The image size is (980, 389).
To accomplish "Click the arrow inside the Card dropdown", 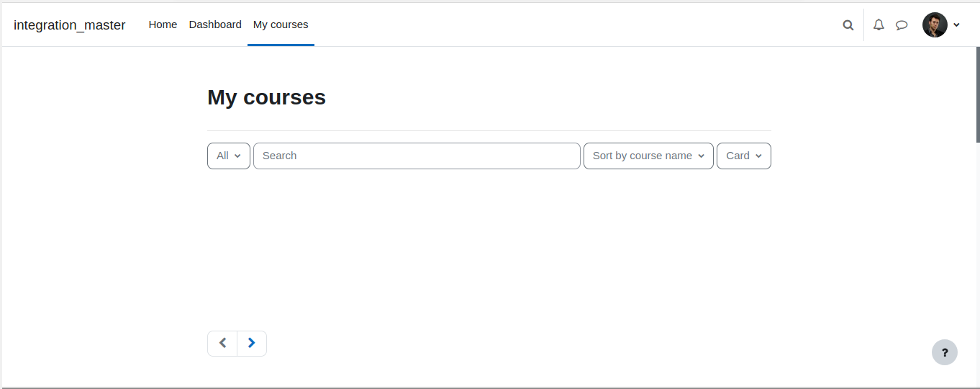I will (x=758, y=156).
